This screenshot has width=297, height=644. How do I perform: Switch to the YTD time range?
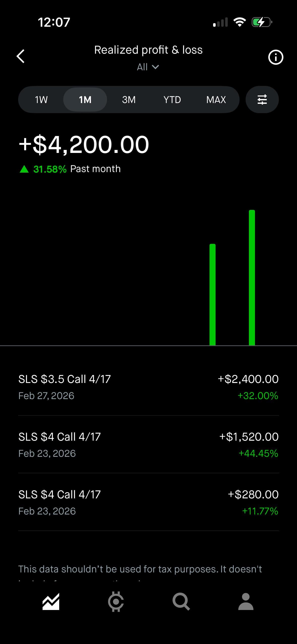172,100
